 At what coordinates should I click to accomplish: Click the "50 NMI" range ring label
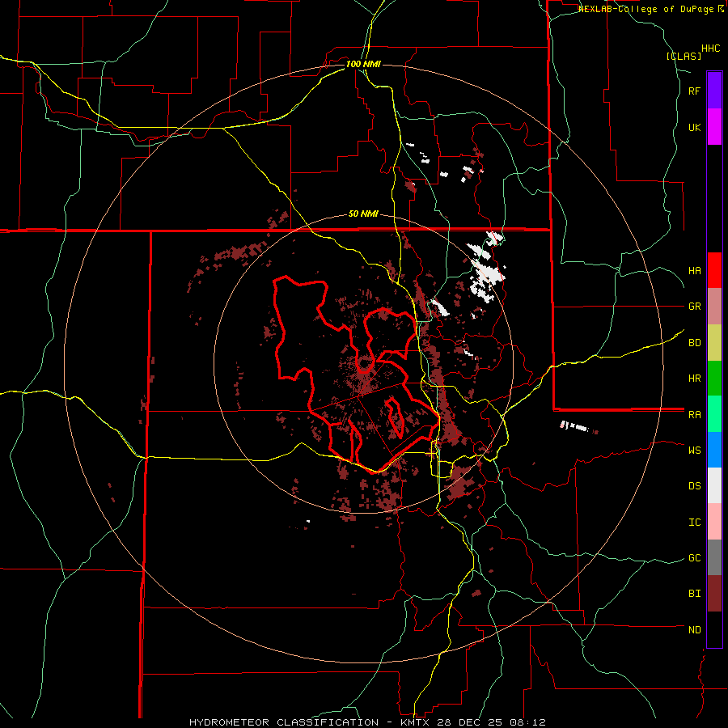pos(363,214)
